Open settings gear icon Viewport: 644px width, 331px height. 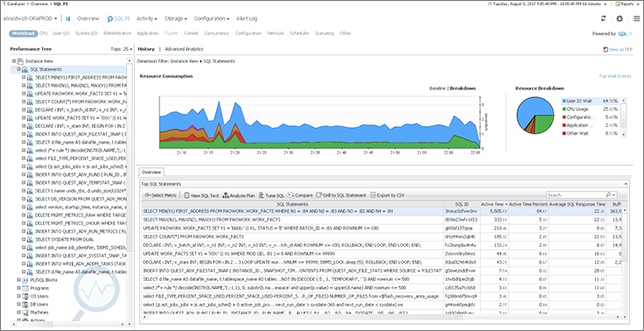tap(619, 18)
